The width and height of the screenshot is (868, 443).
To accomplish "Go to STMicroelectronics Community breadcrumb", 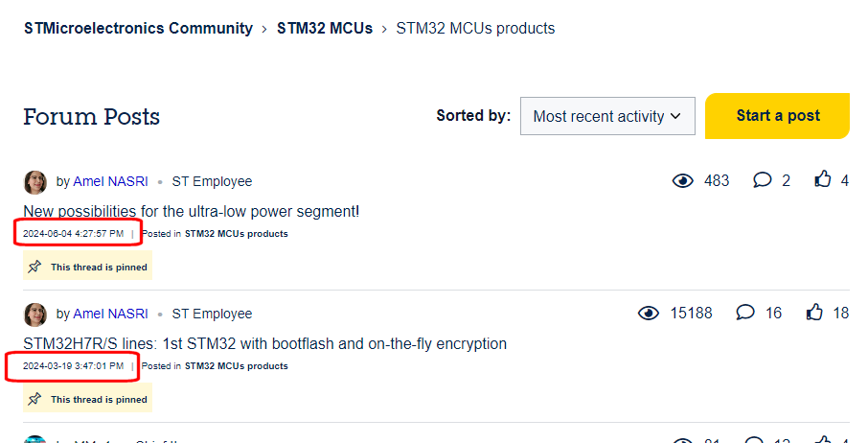I will 138,28.
